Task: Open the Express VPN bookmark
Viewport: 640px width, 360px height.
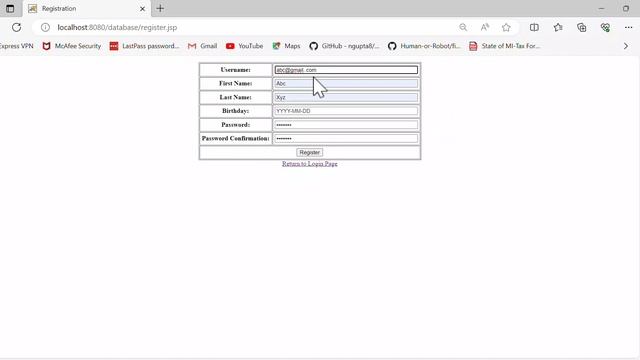Action: click(16, 46)
